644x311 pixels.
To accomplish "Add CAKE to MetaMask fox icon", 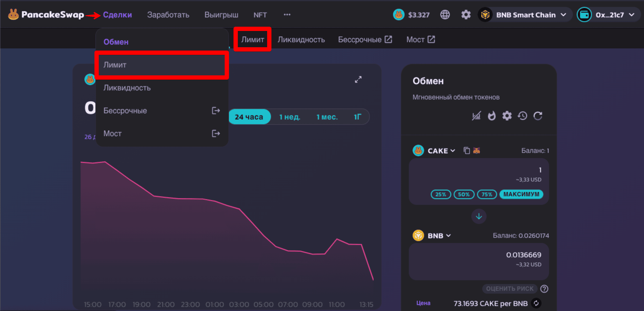I will point(477,150).
